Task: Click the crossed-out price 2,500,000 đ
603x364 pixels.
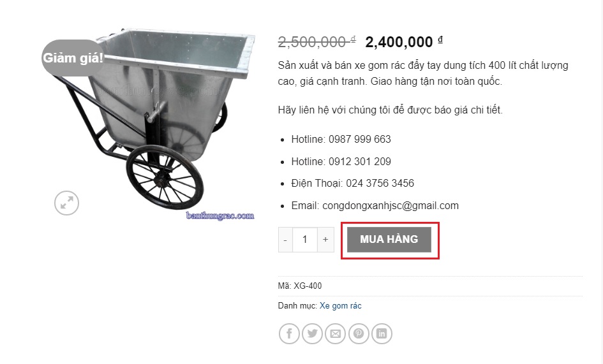Action: click(x=317, y=42)
